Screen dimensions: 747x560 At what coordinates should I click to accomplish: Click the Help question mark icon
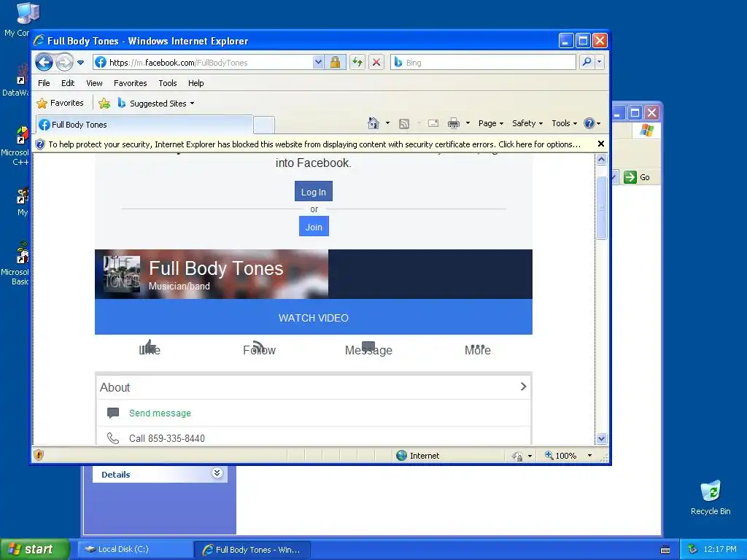tap(589, 123)
